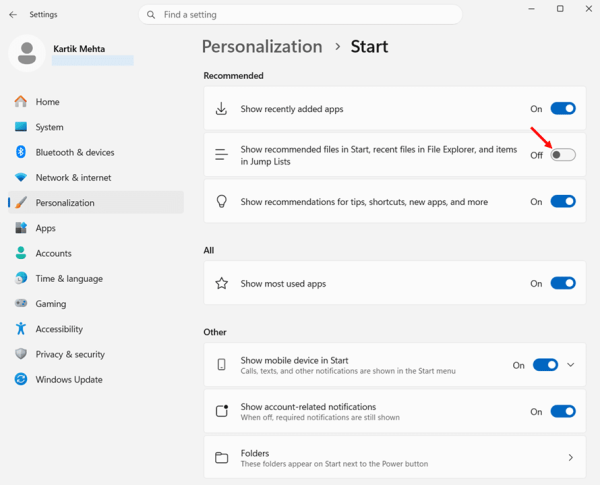This screenshot has height=485, width=600.
Task: Click the Find a setting search box
Action: [300, 15]
